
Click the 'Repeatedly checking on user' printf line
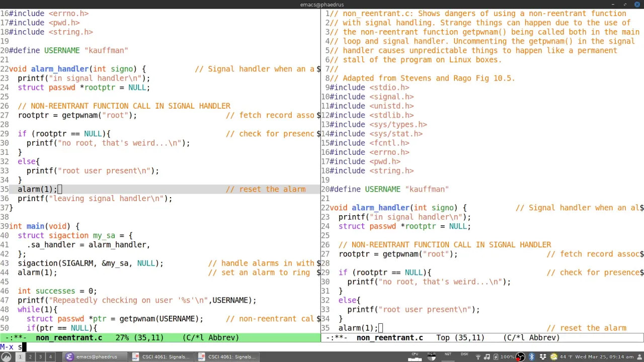coord(137,300)
